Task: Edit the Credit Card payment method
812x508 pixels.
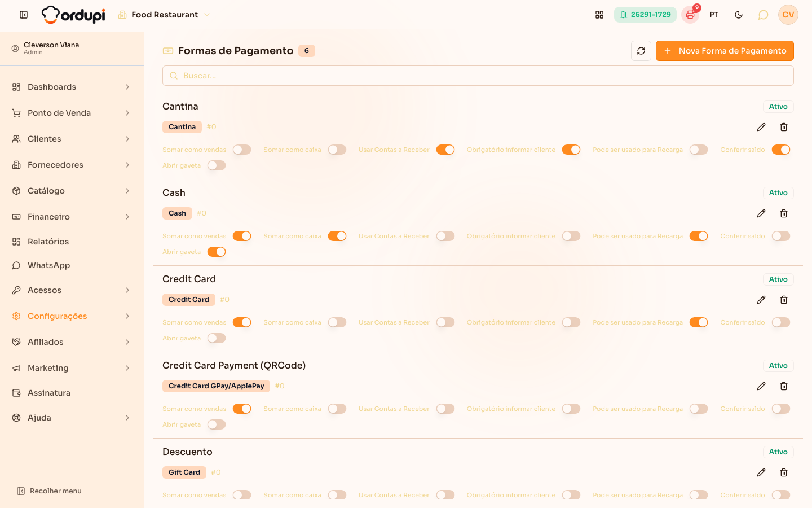Action: (761, 300)
